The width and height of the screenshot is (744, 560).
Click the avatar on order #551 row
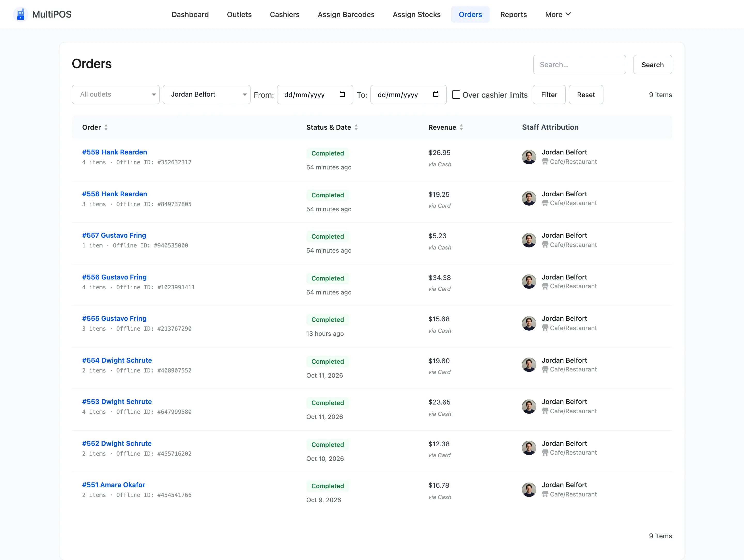(x=529, y=490)
